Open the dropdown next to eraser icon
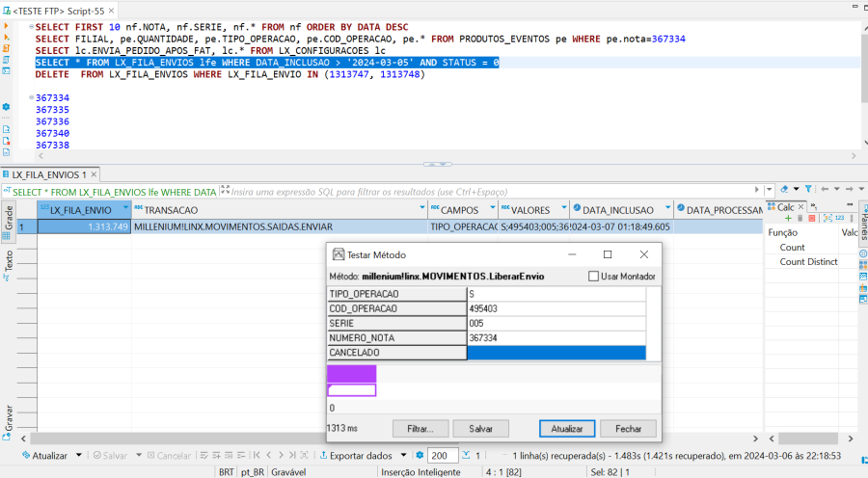Image resolution: width=868 pixels, height=478 pixels. pos(796,189)
